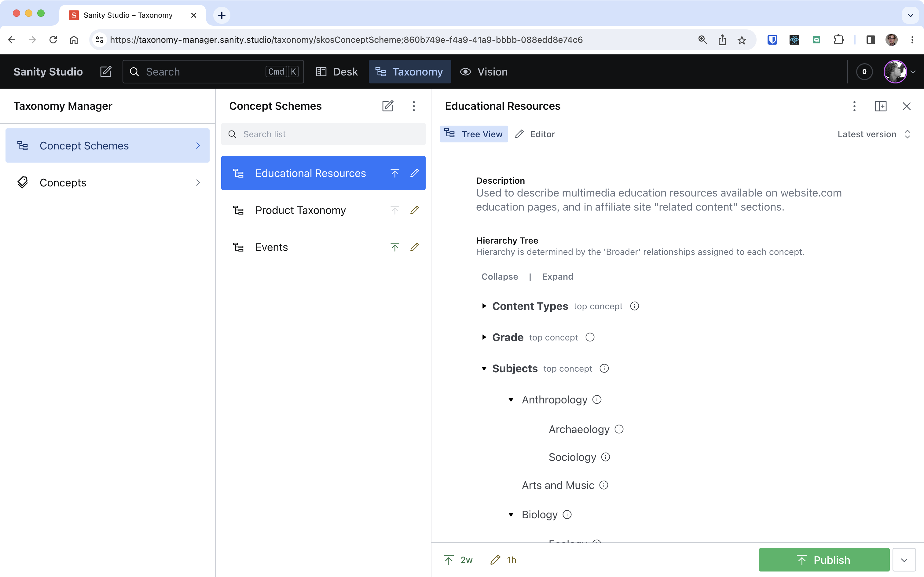This screenshot has width=924, height=577.
Task: Open Concept Schemes pane three-dot menu
Action: (x=413, y=106)
